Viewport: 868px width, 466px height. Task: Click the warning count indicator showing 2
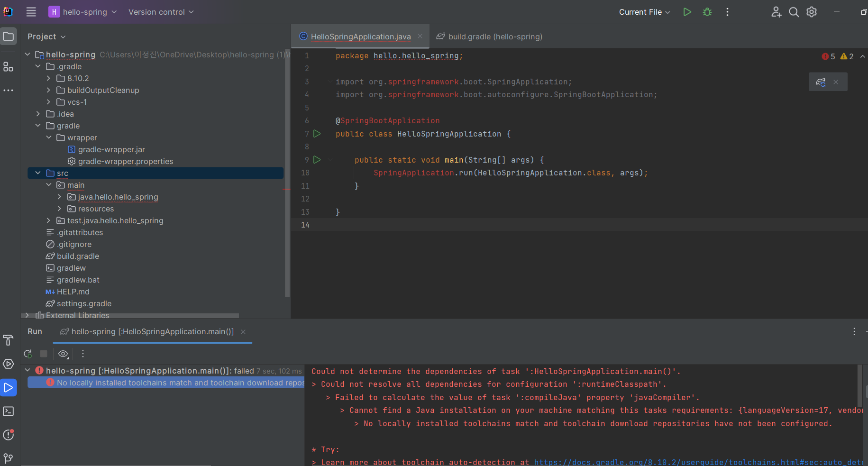pos(847,56)
